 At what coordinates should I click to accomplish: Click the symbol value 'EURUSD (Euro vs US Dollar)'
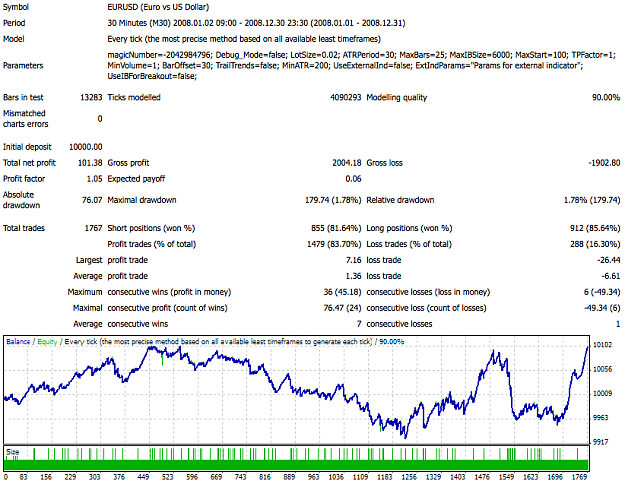click(x=158, y=7)
